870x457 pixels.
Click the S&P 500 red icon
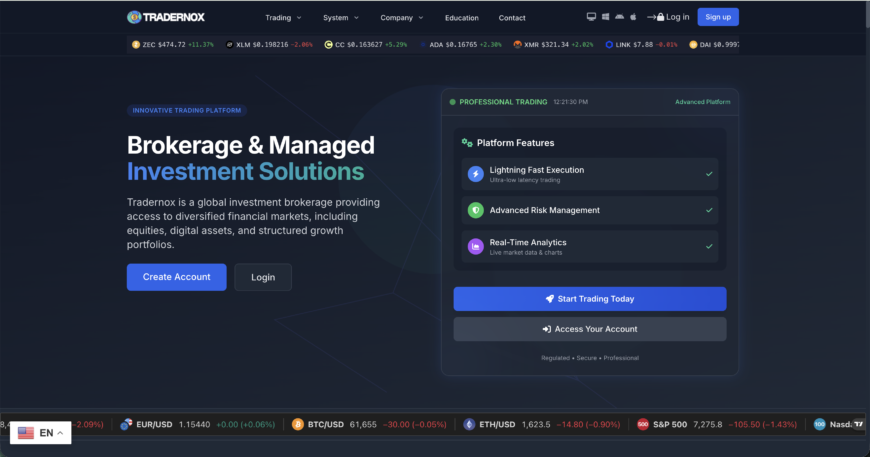[643, 424]
